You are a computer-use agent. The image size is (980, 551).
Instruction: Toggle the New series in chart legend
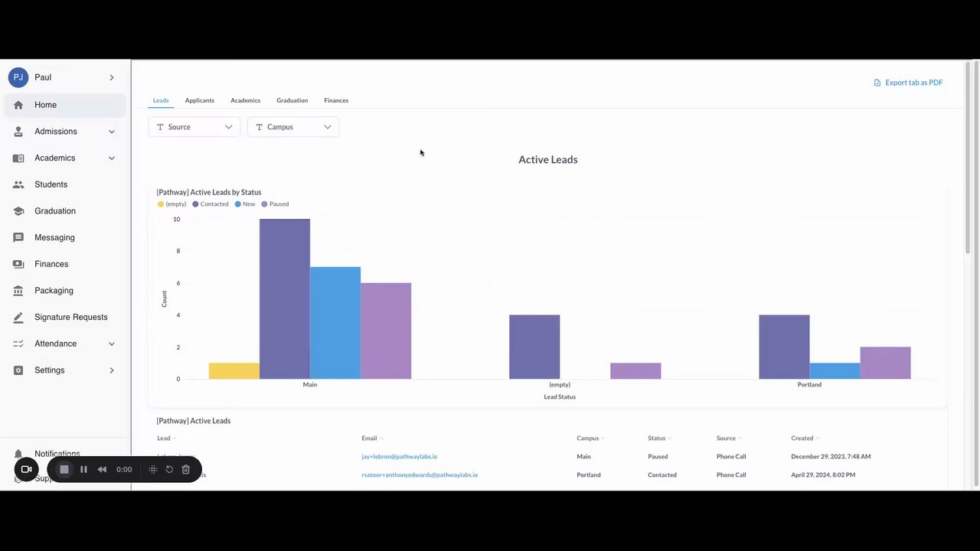tap(245, 204)
